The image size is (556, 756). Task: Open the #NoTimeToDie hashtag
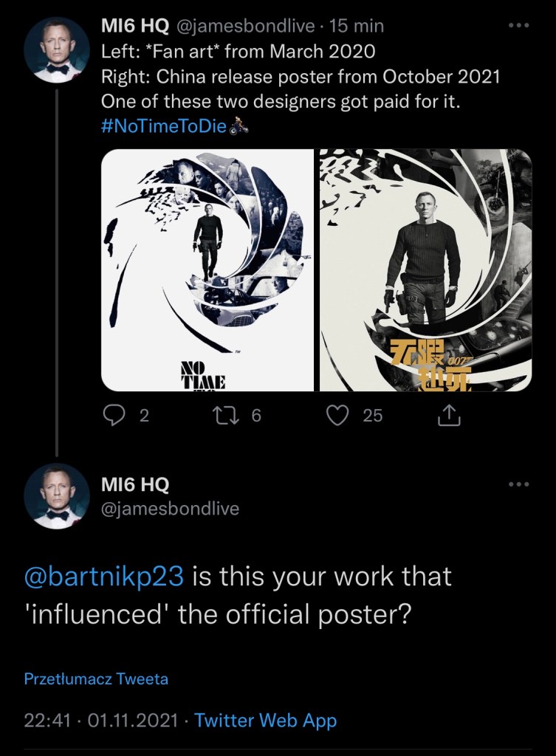pyautogui.click(x=164, y=126)
